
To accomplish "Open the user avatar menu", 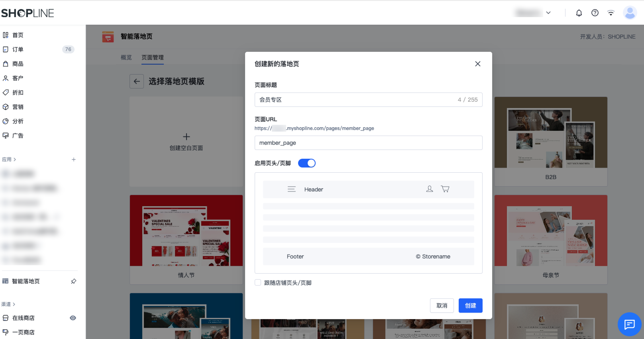I will (x=630, y=13).
